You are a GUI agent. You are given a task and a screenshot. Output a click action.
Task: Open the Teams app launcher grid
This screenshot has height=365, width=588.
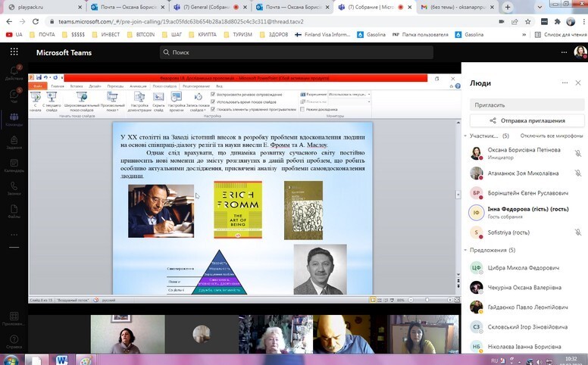point(14,52)
